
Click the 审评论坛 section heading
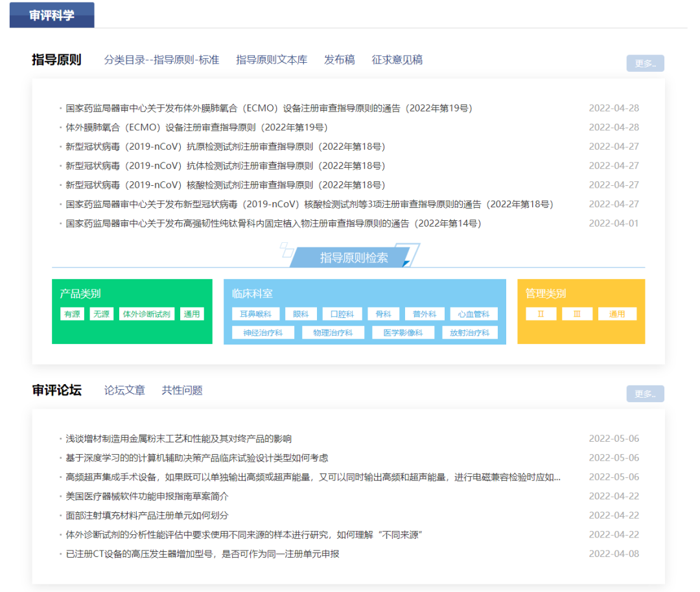(x=56, y=391)
